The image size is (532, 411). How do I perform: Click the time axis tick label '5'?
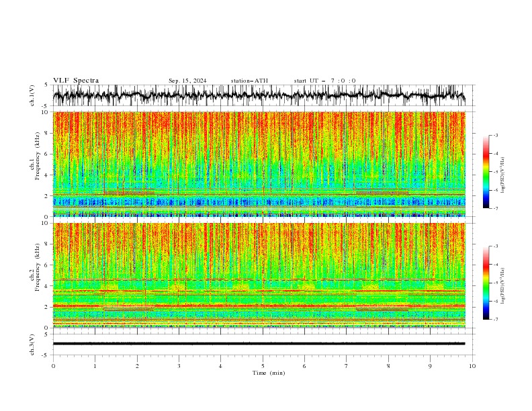(263, 366)
